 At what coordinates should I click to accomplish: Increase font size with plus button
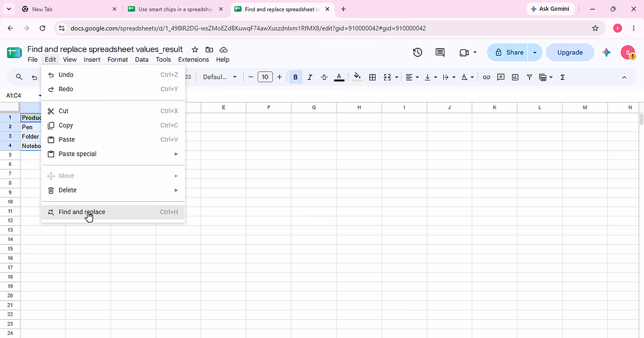pyautogui.click(x=280, y=77)
